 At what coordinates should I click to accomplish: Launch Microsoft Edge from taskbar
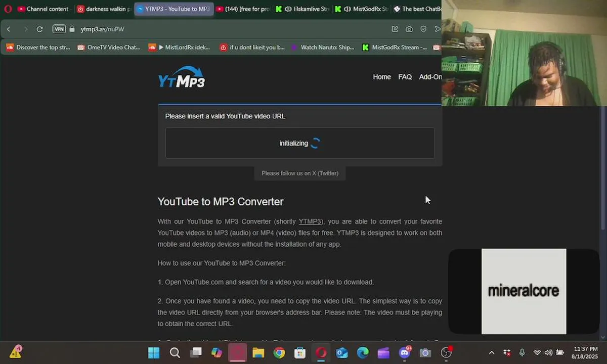[x=363, y=353]
